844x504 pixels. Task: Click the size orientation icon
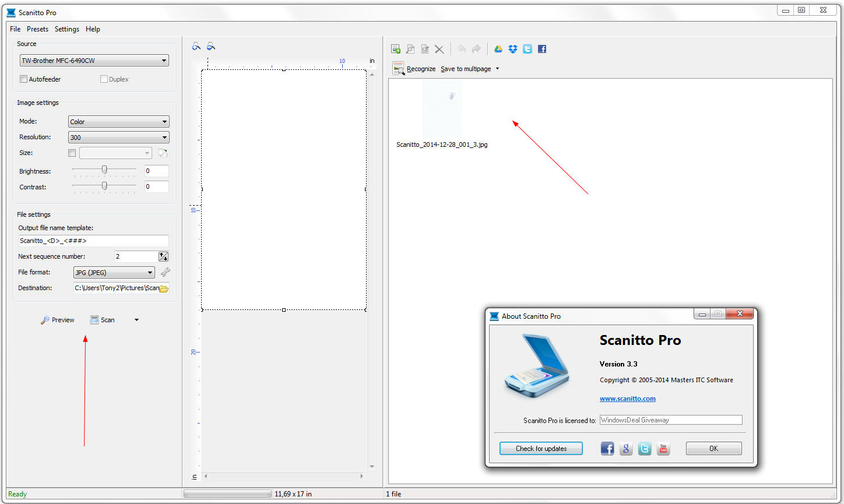pyautogui.click(x=163, y=153)
